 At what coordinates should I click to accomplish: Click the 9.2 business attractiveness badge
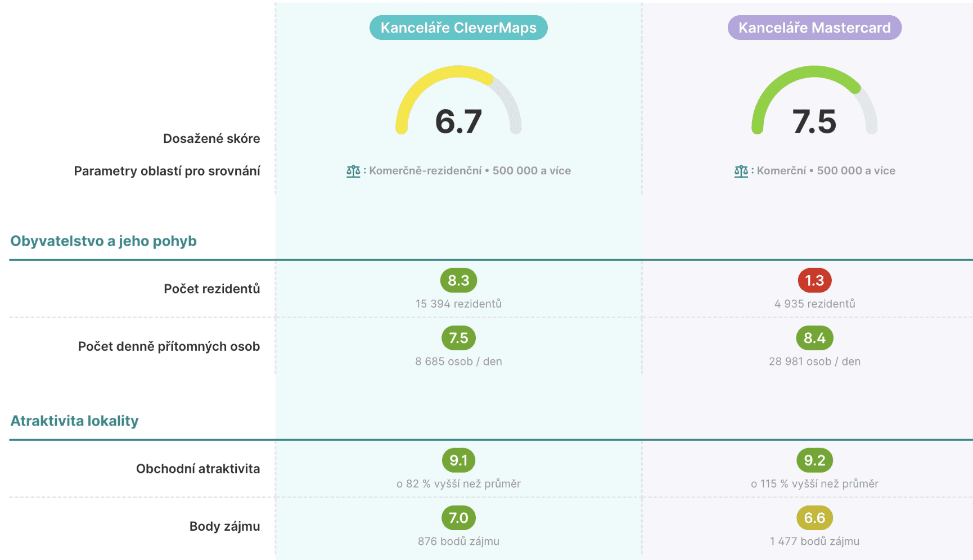pos(814,460)
